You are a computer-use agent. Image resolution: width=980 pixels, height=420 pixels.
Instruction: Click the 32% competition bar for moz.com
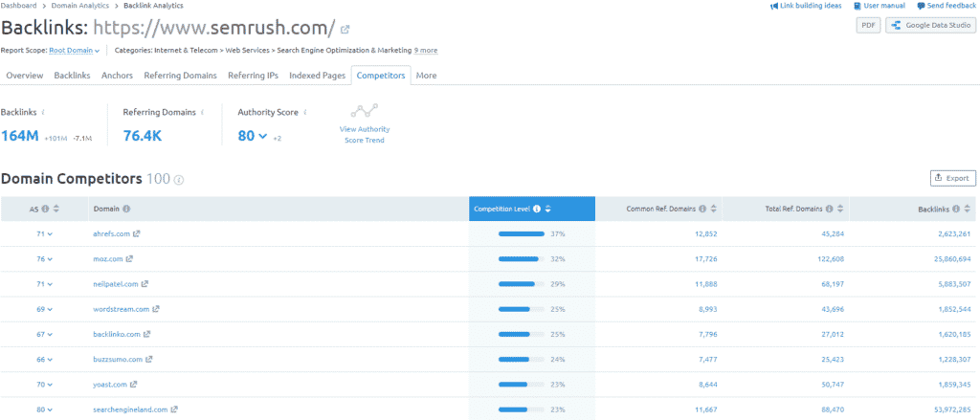[522, 258]
